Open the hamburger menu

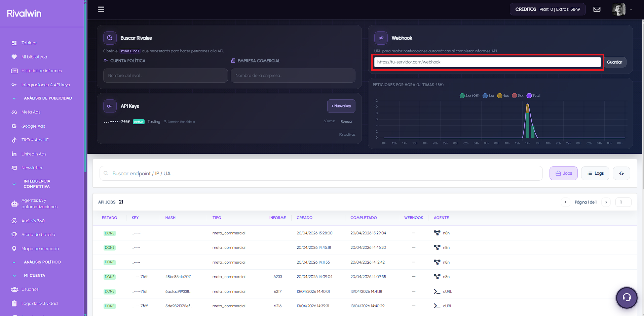101,9
